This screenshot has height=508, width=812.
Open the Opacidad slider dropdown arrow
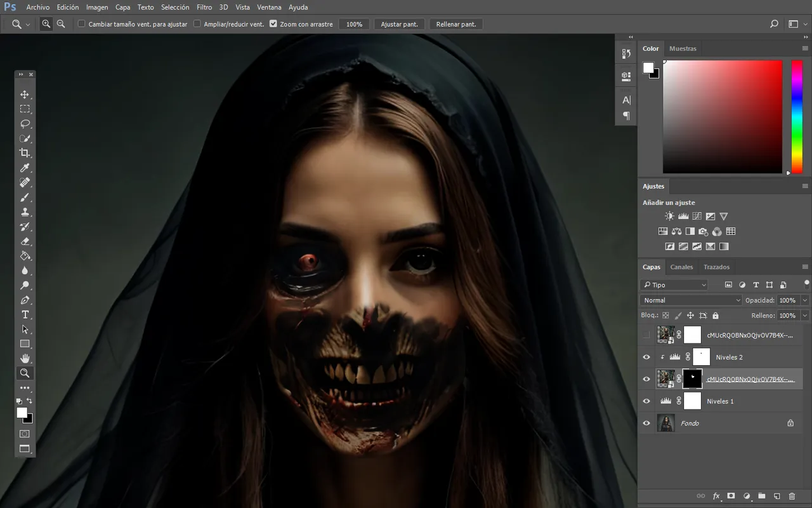805,300
